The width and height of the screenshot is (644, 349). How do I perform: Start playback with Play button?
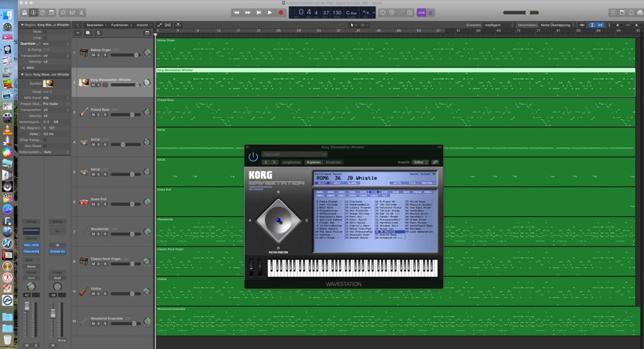270,13
